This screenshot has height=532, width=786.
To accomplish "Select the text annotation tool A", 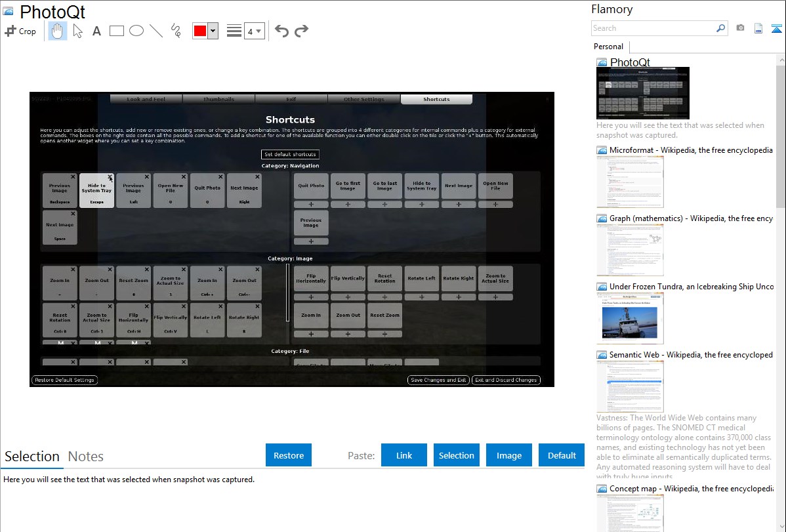I will tap(96, 31).
